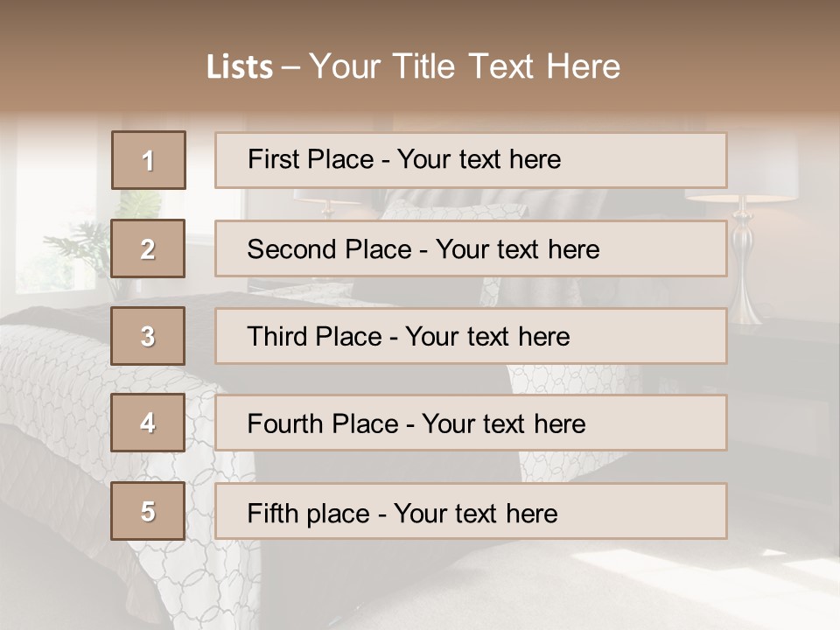Select the "Fifth place - Your text here" box

tap(471, 511)
